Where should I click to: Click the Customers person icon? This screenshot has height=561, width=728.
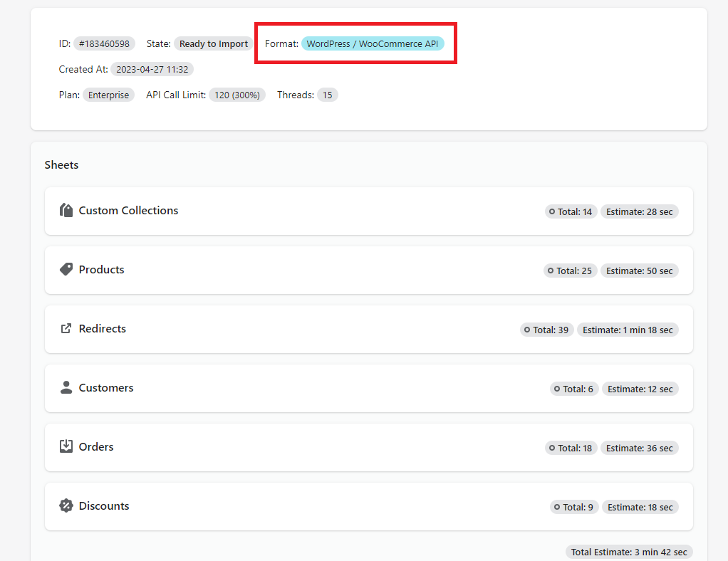pyautogui.click(x=66, y=387)
